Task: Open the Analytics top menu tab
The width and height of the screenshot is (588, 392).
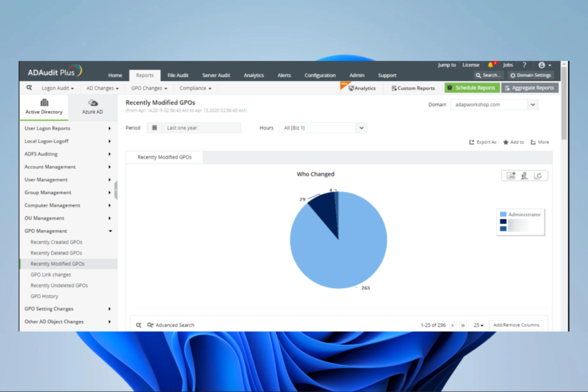Action: (254, 75)
